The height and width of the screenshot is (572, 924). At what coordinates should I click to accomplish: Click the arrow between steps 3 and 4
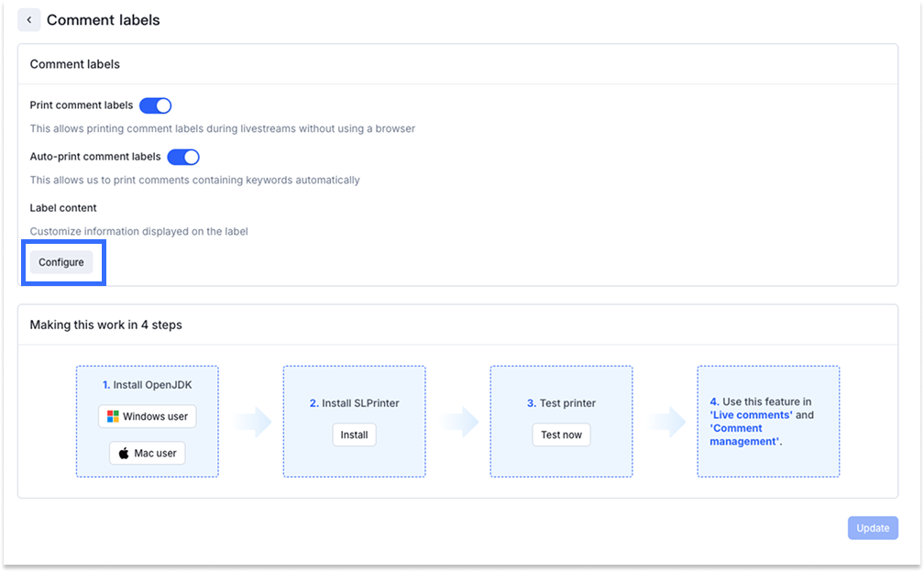(665, 422)
